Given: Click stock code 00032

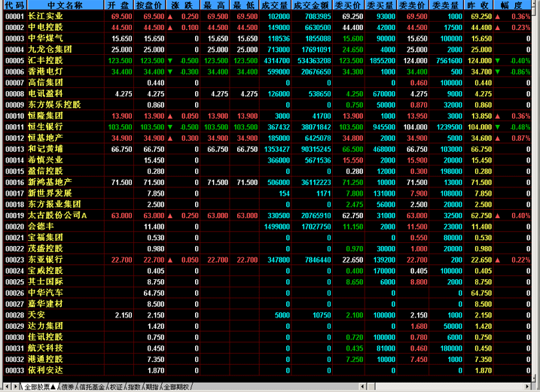Looking at the screenshot, I should [x=15, y=360].
